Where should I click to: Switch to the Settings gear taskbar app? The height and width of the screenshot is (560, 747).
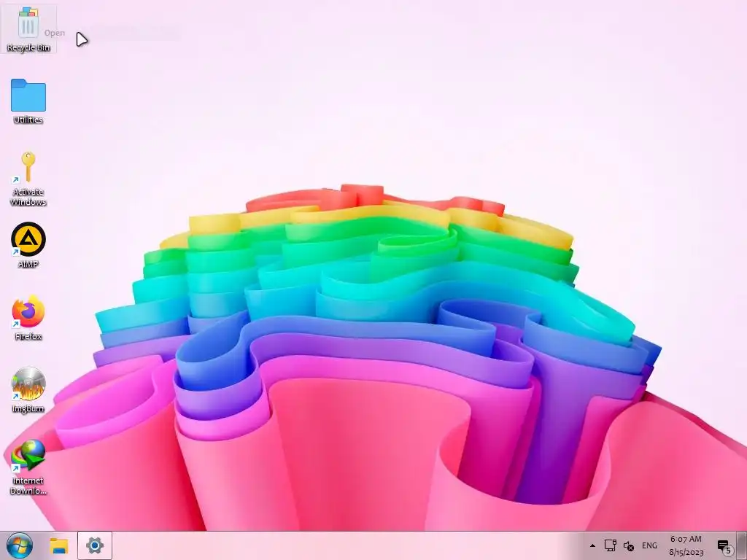pos(95,545)
